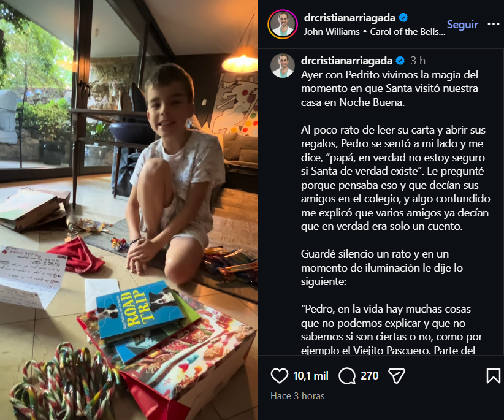Open comments via the speech bubble icon
The height and width of the screenshot is (420, 504).
pos(347,376)
